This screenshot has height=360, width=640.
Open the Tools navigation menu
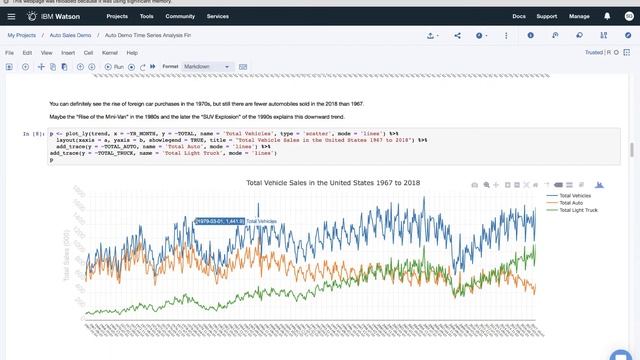point(147,16)
